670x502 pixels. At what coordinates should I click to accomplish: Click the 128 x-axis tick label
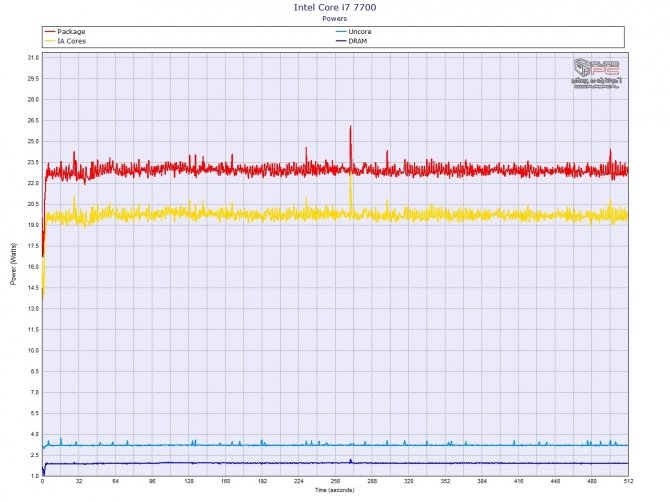(x=189, y=481)
